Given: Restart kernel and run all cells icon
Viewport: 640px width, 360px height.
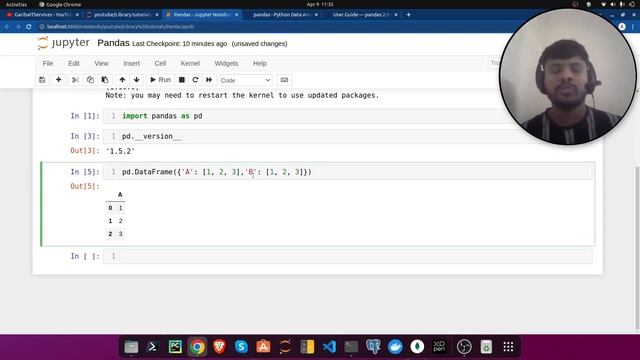Looking at the screenshot, I should click(209, 80).
